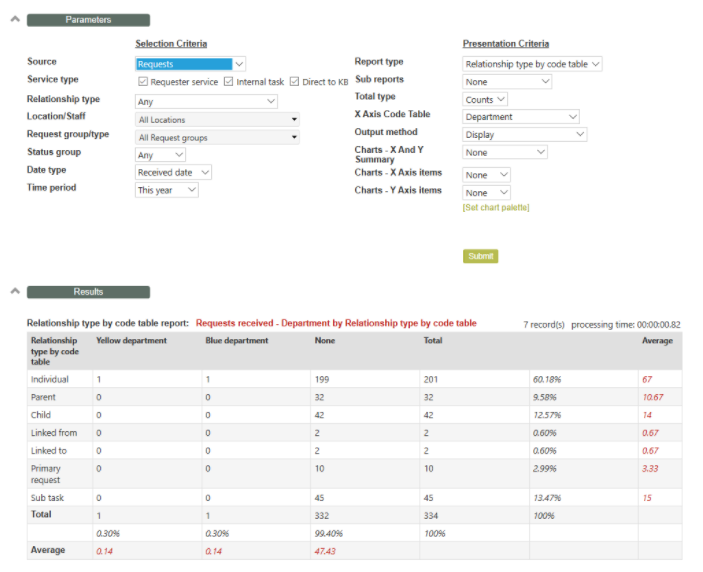The height and width of the screenshot is (572, 703).
Task: Open the Date type dropdown
Action: [x=174, y=172]
